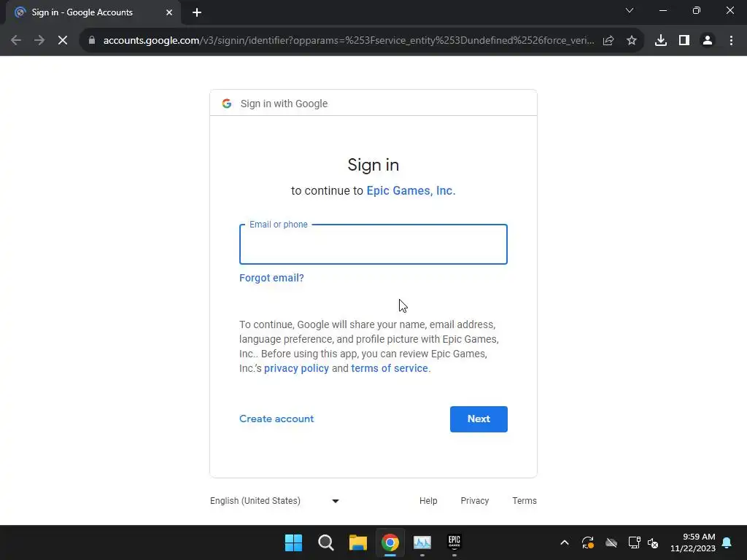View site information lock icon
747x560 pixels.
pos(92,41)
